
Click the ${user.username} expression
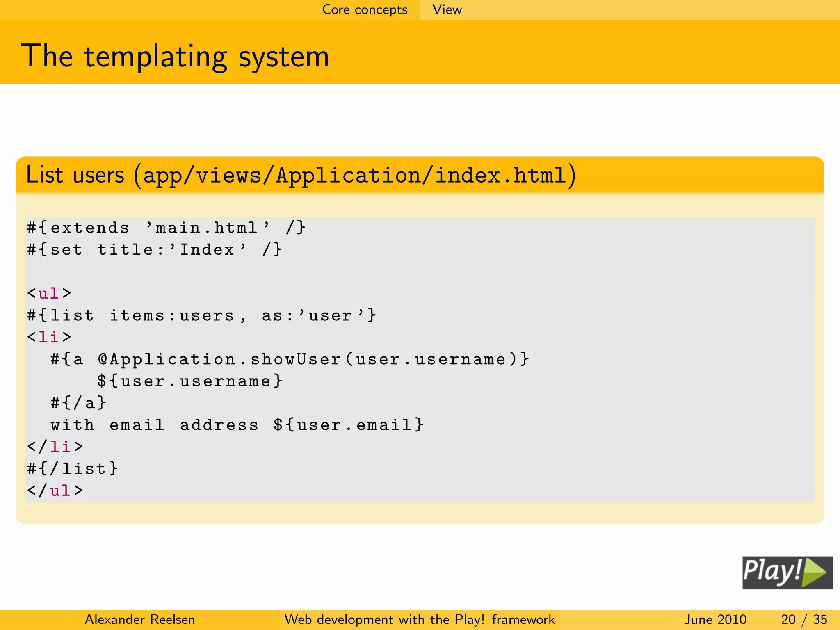(x=189, y=381)
